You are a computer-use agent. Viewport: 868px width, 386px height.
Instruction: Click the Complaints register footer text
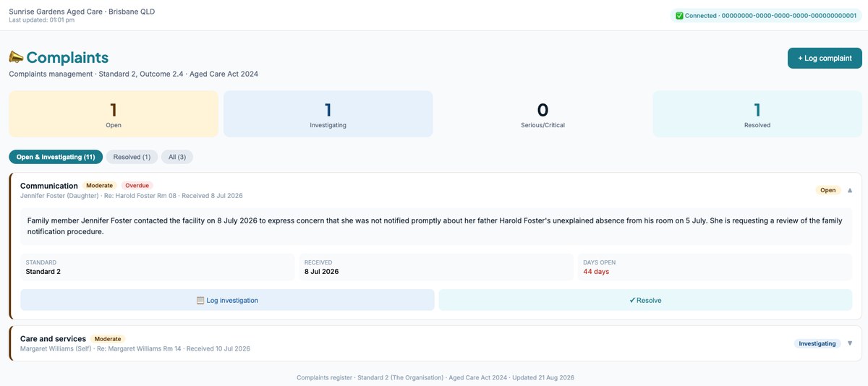(435, 377)
